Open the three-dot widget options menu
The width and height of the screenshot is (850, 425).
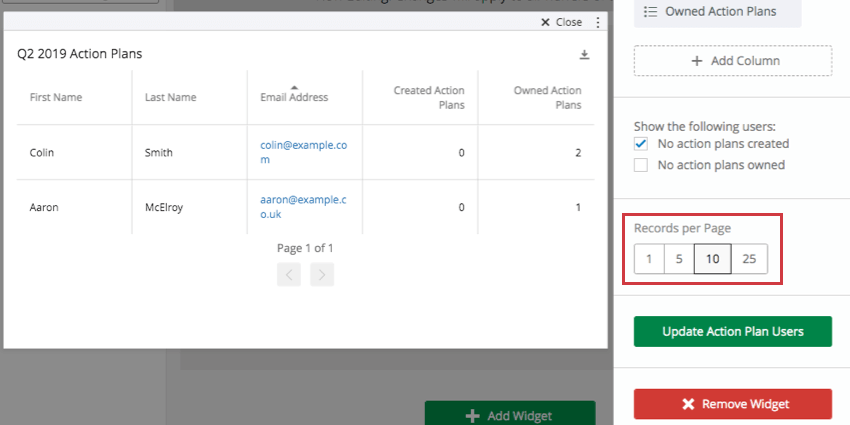(x=598, y=22)
